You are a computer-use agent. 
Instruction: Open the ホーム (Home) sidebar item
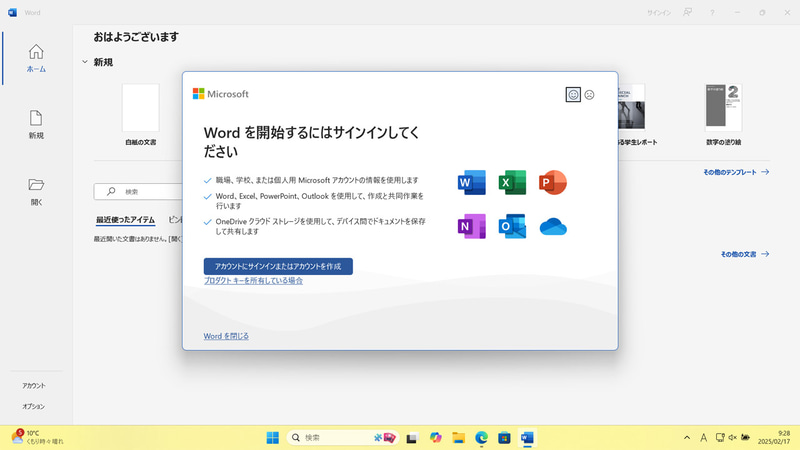(36, 58)
